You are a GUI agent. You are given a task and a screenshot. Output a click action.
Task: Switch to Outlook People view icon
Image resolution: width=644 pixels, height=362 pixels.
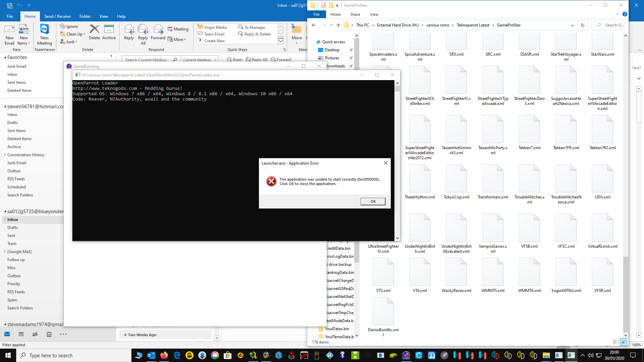pos(35,334)
